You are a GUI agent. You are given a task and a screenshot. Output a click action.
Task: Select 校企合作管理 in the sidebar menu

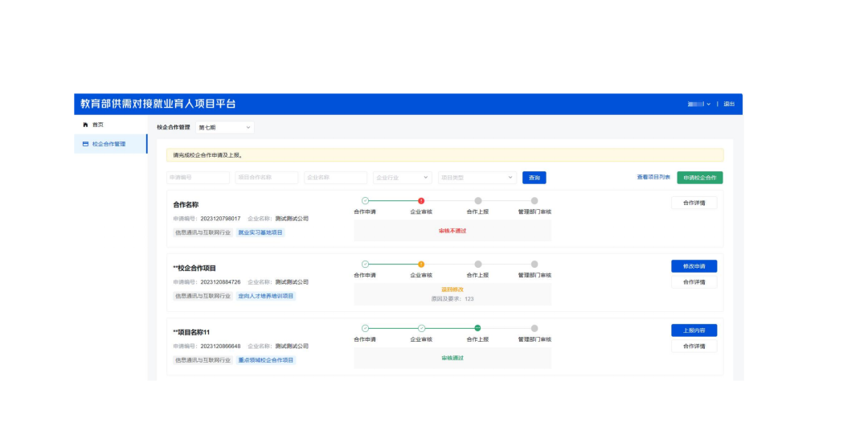point(109,144)
